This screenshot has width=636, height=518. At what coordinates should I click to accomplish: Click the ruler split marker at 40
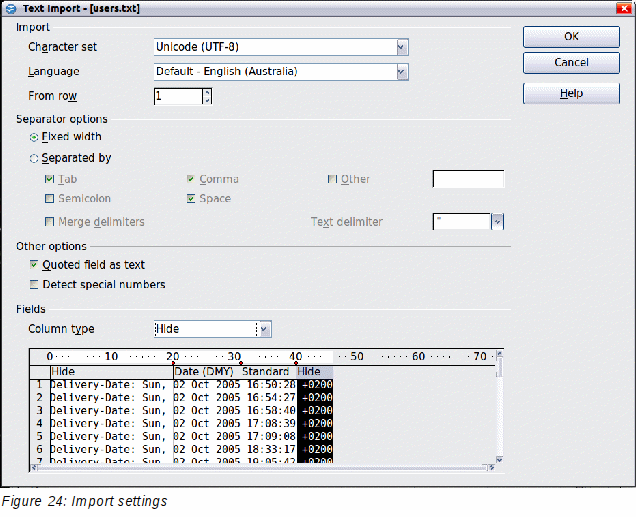click(296, 363)
